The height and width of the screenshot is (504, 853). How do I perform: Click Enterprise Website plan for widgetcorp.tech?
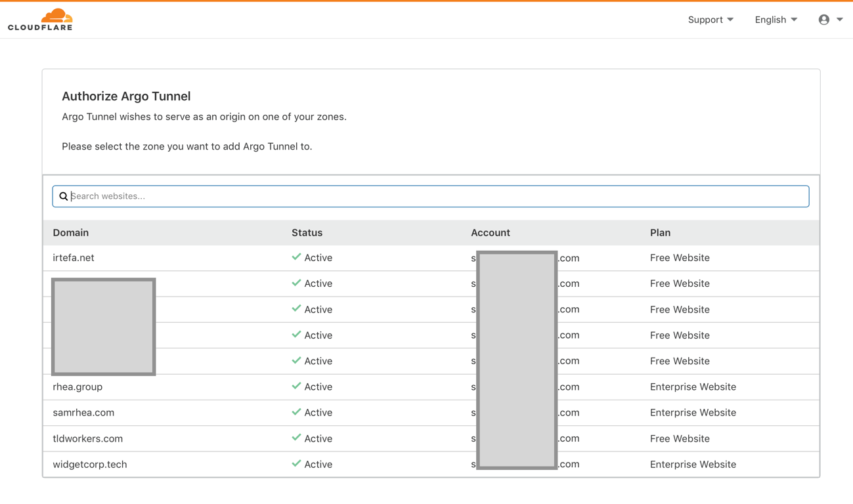pos(693,464)
